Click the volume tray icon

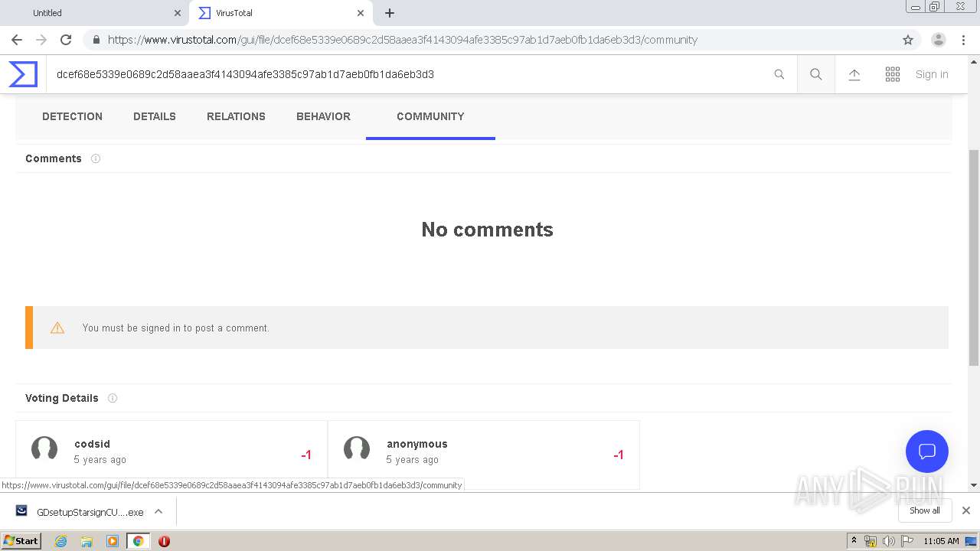point(888,541)
